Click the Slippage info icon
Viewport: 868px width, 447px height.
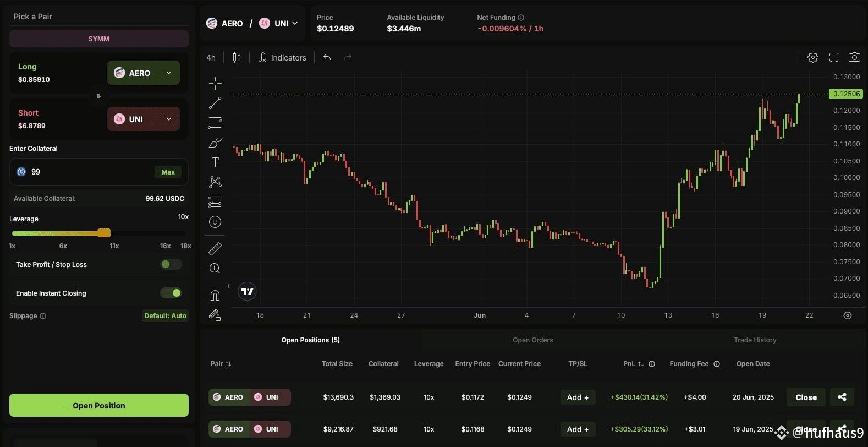43,316
